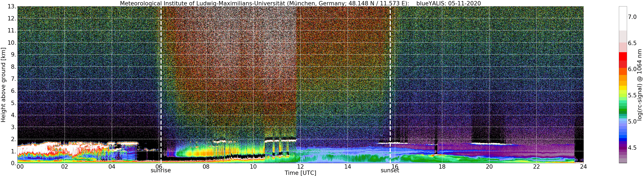Click colorbar tick value '6.5'
Screen dimensions: 644x177
click(632, 43)
